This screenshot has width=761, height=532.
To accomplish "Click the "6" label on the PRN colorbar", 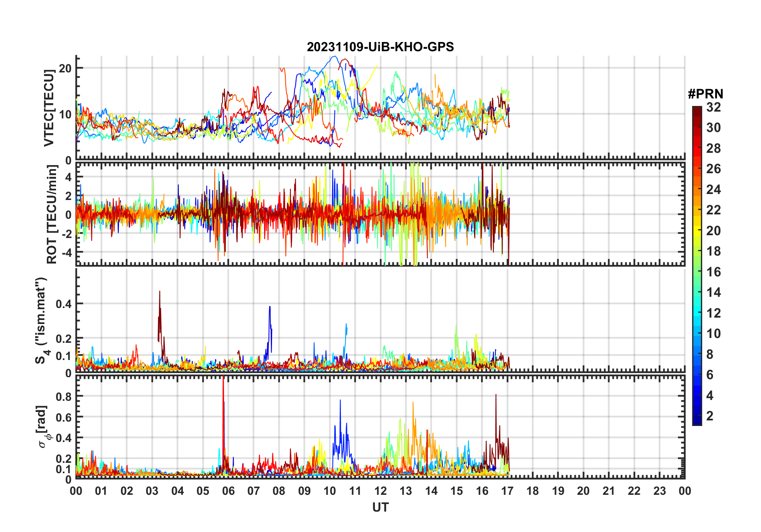I will point(710,375).
